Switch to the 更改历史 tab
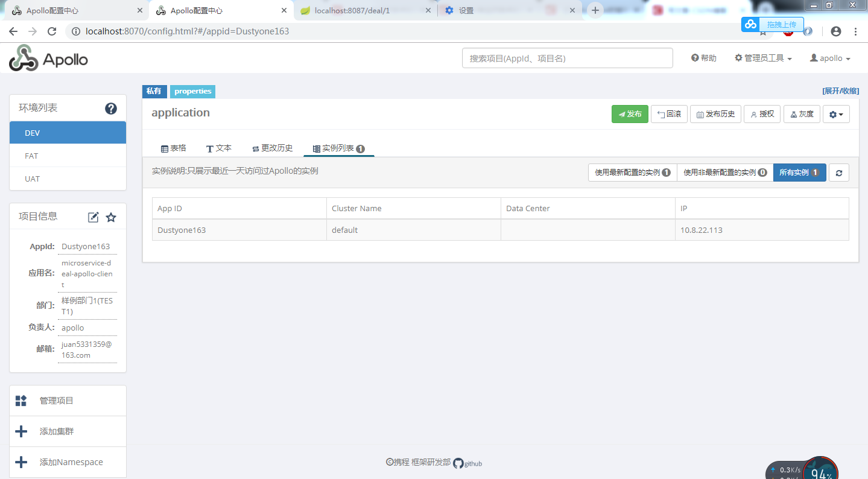868x479 pixels. pos(273,148)
